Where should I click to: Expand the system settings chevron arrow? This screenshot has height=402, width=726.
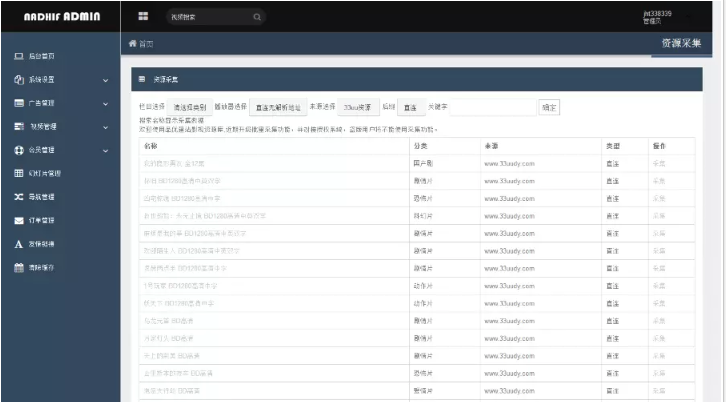pyautogui.click(x=106, y=80)
